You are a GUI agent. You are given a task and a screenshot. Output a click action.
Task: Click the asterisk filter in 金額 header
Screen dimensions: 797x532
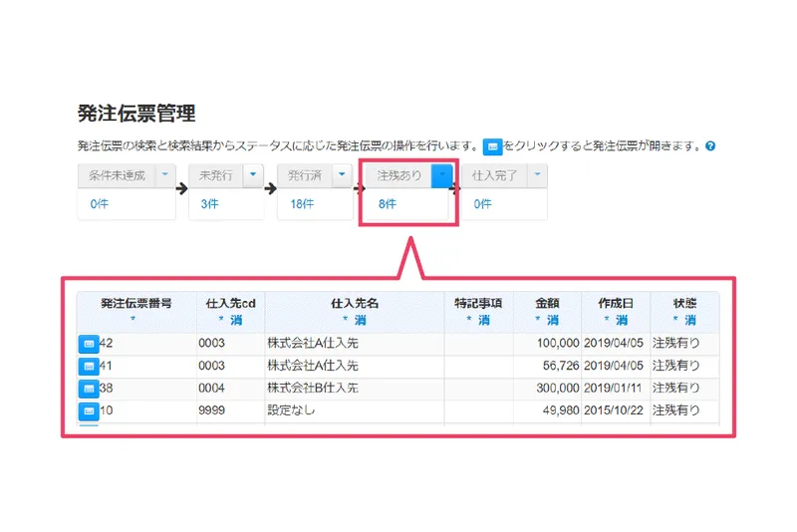coord(538,319)
